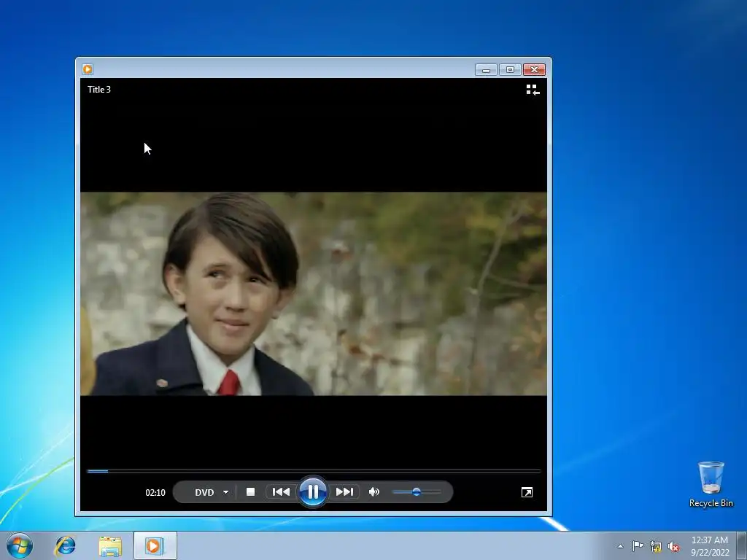
Task: Open the DVD menu button
Action: (204, 492)
